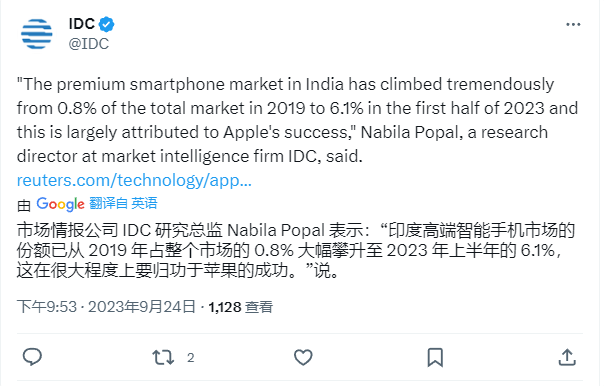Screen dimensions: 604x388
Task: Click the 翻译自 英语 translation label
Action: 123,203
